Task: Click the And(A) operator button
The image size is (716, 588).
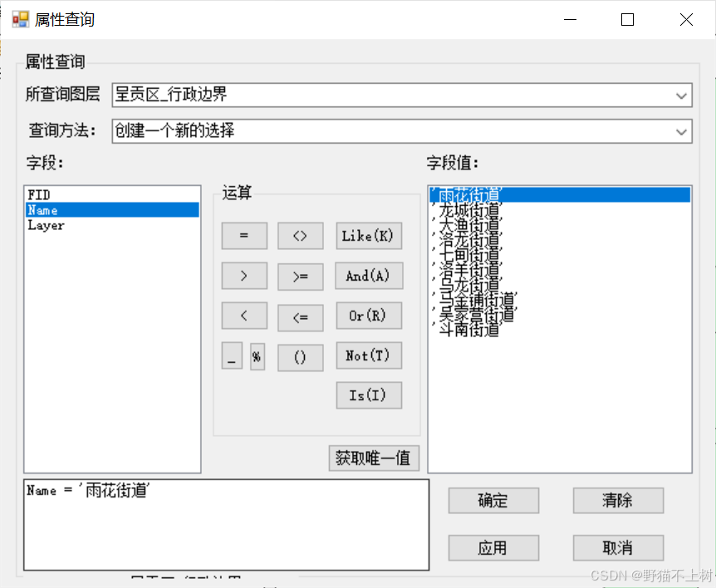Action: tap(368, 276)
